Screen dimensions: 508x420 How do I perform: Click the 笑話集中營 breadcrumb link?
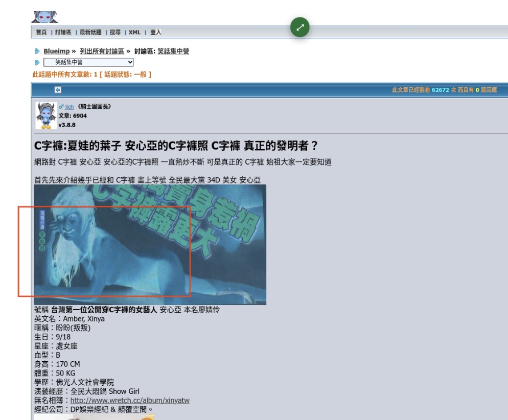click(x=173, y=52)
